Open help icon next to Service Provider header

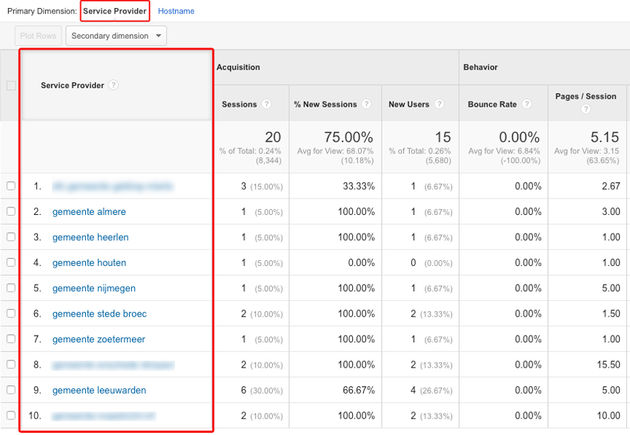114,85
